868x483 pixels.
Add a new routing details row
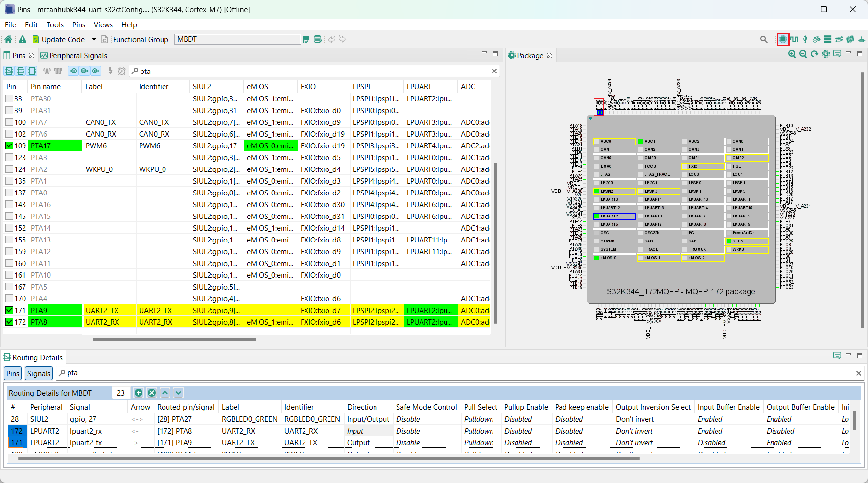139,393
